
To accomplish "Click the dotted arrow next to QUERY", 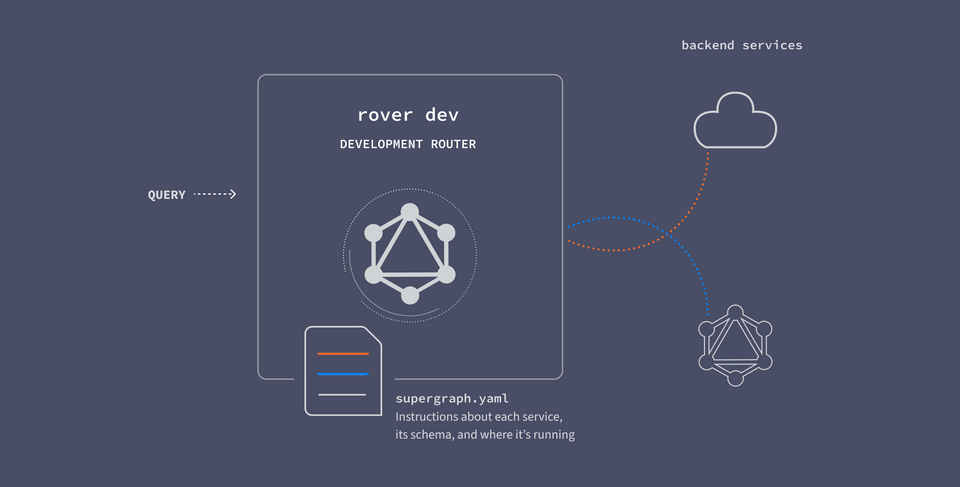I will pos(215,194).
